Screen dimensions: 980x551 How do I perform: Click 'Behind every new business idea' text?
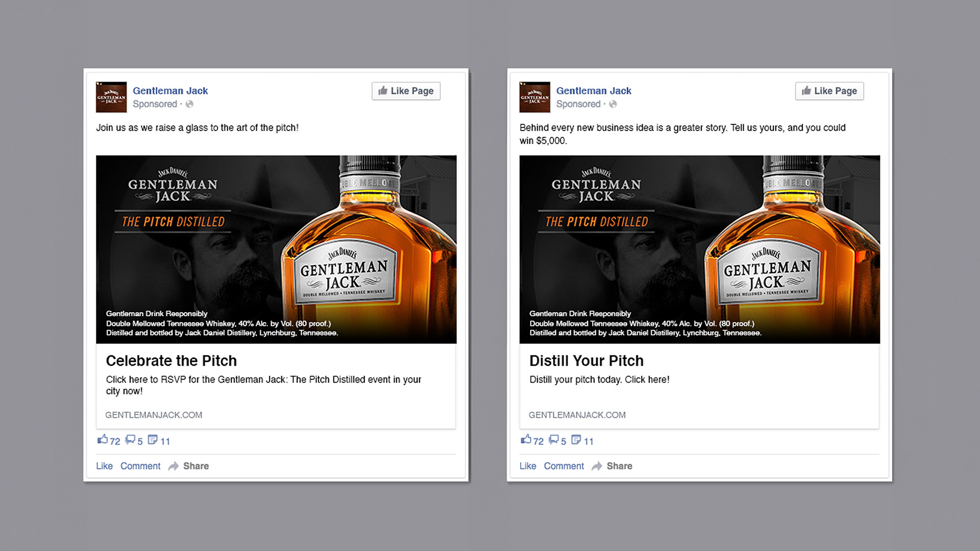[x=682, y=134]
